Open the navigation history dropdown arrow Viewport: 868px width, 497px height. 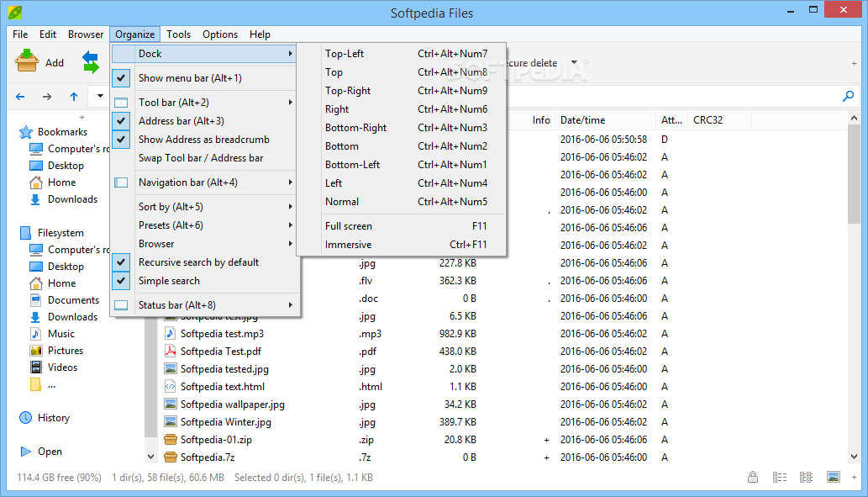[x=100, y=96]
